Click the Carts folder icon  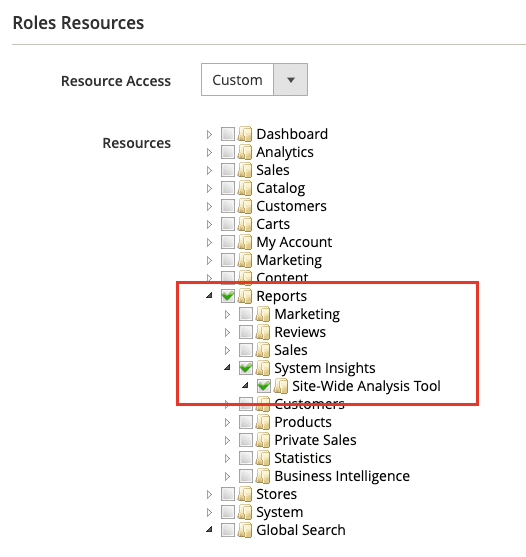[245, 224]
